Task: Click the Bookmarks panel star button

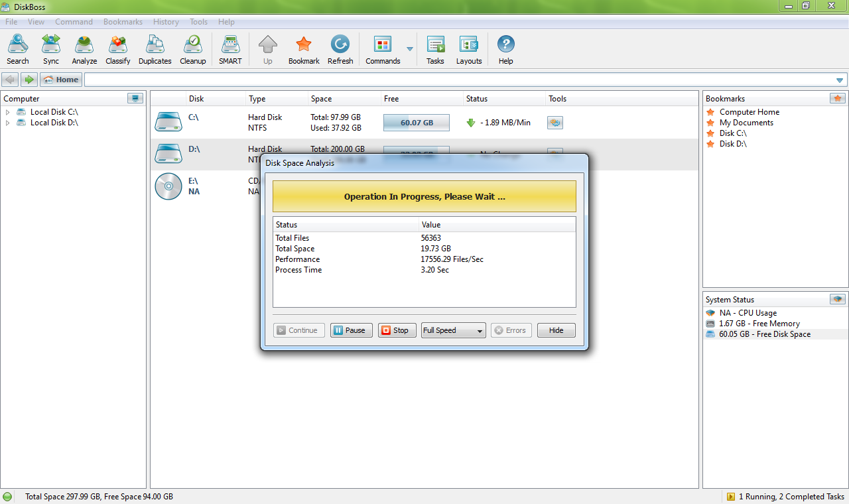Action: 838,98
